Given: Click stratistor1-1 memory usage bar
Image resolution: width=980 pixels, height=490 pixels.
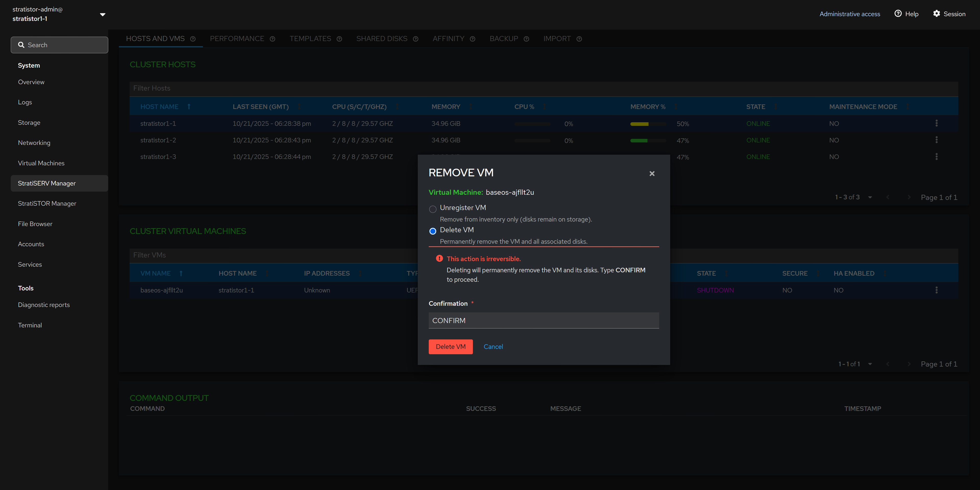Looking at the screenshot, I should coord(648,124).
